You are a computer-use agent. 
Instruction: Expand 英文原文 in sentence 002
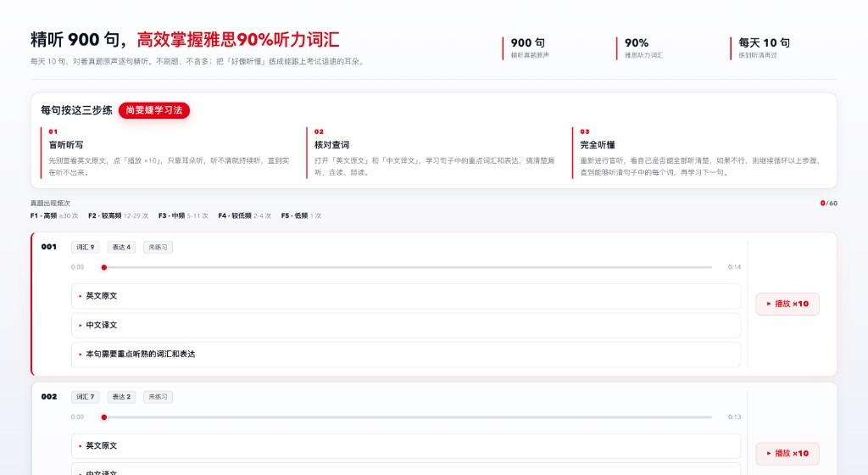tap(406, 445)
